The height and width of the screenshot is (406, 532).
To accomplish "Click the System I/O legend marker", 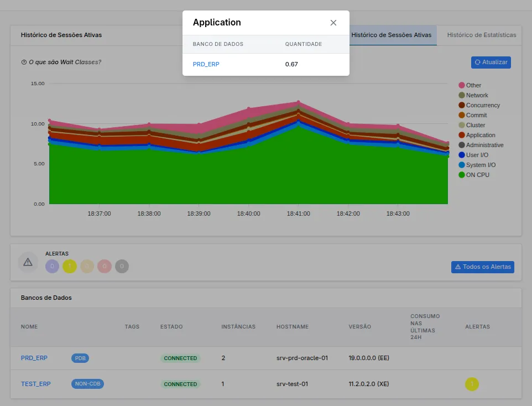I will (x=462, y=165).
